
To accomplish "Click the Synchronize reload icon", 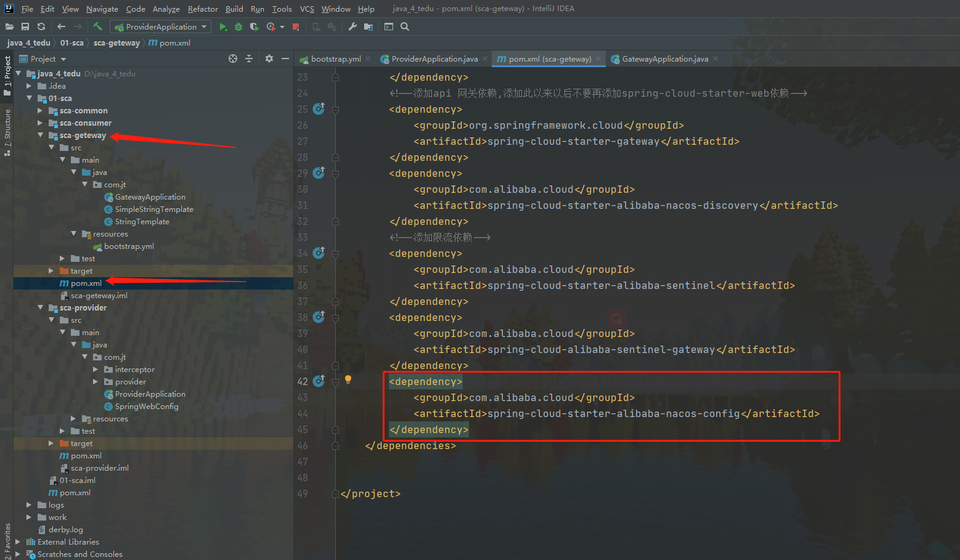I will pyautogui.click(x=41, y=26).
